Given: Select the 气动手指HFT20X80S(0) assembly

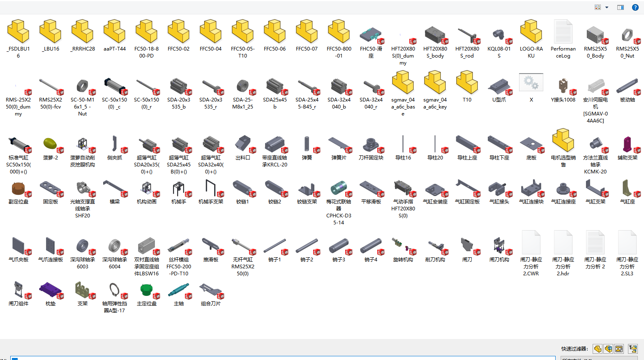Looking at the screenshot, I should 403,199.
